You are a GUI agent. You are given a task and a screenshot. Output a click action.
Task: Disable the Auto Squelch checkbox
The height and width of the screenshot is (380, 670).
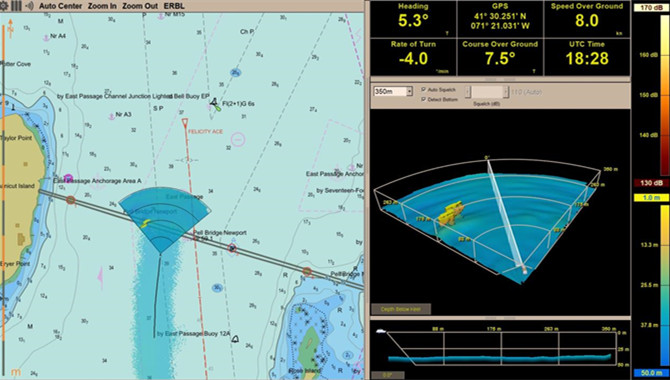click(423, 90)
